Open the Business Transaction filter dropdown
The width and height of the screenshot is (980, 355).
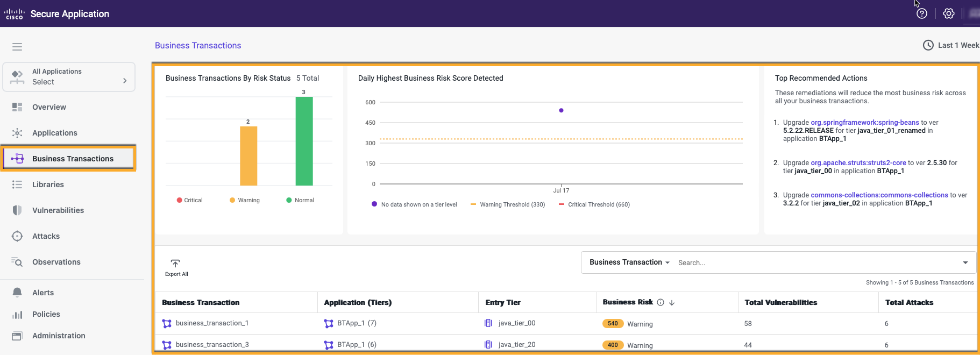[x=629, y=262]
